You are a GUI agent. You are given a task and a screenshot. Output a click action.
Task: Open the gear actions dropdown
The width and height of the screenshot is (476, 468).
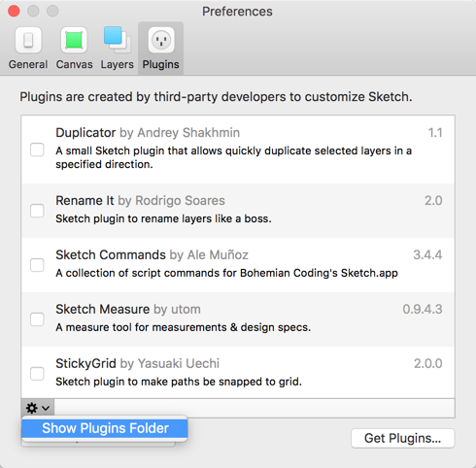coord(38,408)
